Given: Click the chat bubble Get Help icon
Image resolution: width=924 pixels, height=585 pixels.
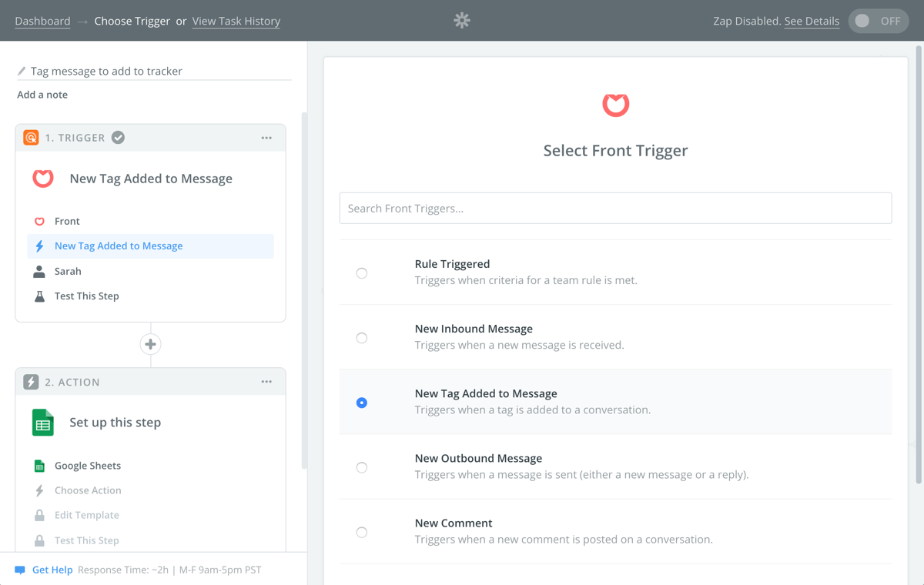Looking at the screenshot, I should (x=20, y=570).
